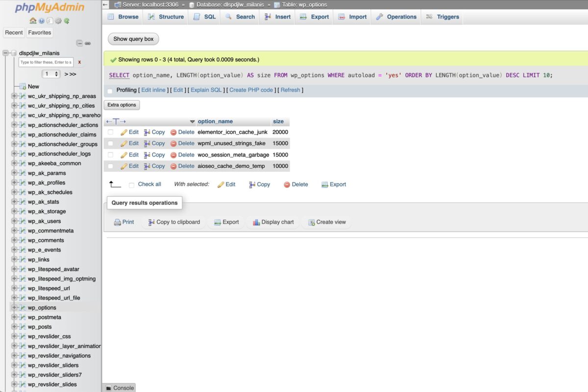
Task: Go to next page with > link
Action: click(x=67, y=74)
